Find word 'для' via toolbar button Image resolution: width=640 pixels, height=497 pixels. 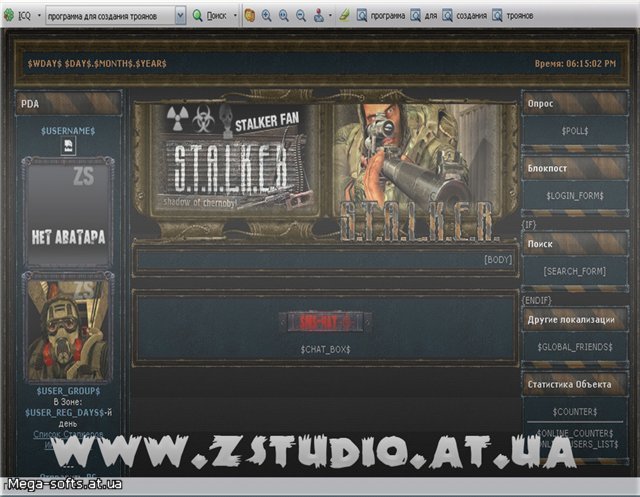tap(423, 16)
